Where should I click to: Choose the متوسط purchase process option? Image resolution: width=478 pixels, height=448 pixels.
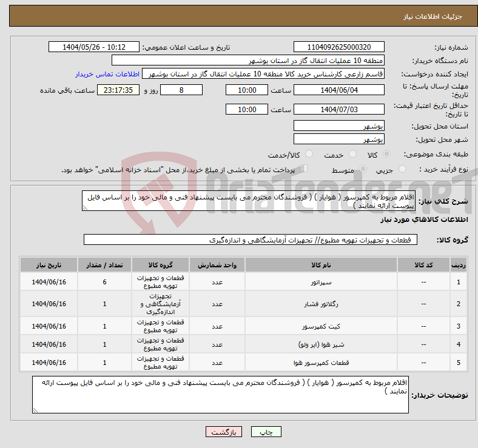(362, 170)
